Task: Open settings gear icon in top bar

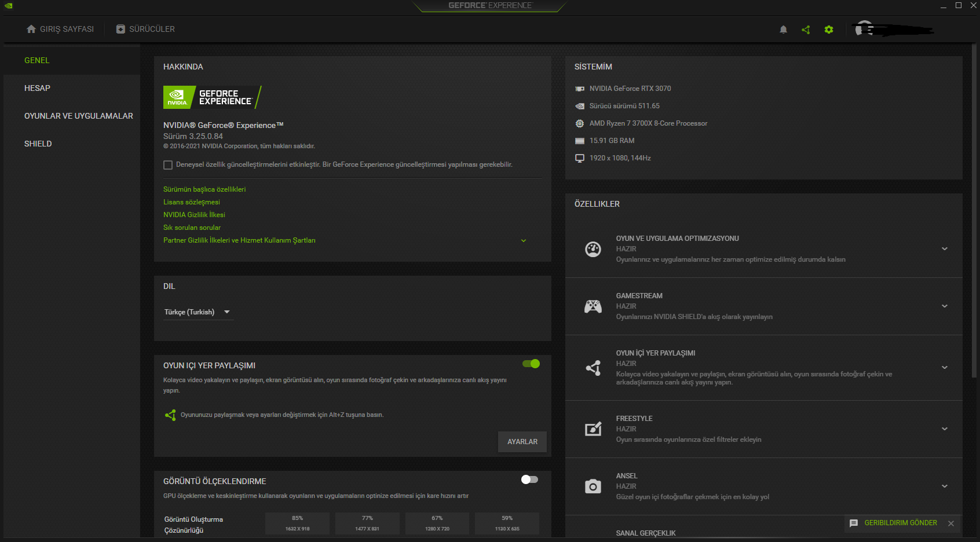Action: pos(829,30)
